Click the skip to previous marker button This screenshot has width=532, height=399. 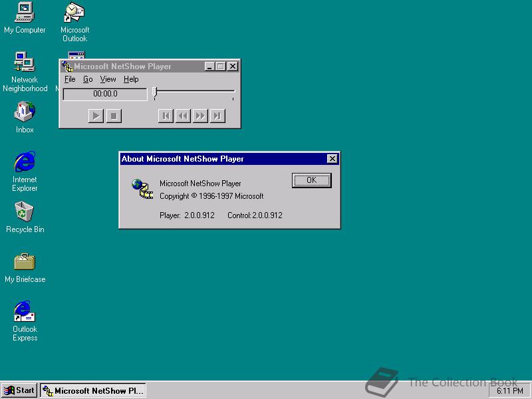coord(166,116)
